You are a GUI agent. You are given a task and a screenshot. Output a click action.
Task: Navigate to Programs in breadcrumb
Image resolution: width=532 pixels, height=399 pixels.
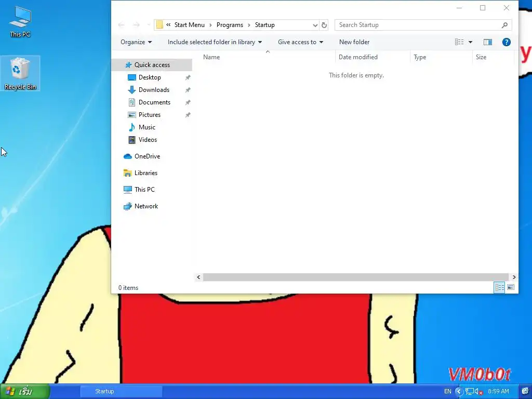[230, 25]
